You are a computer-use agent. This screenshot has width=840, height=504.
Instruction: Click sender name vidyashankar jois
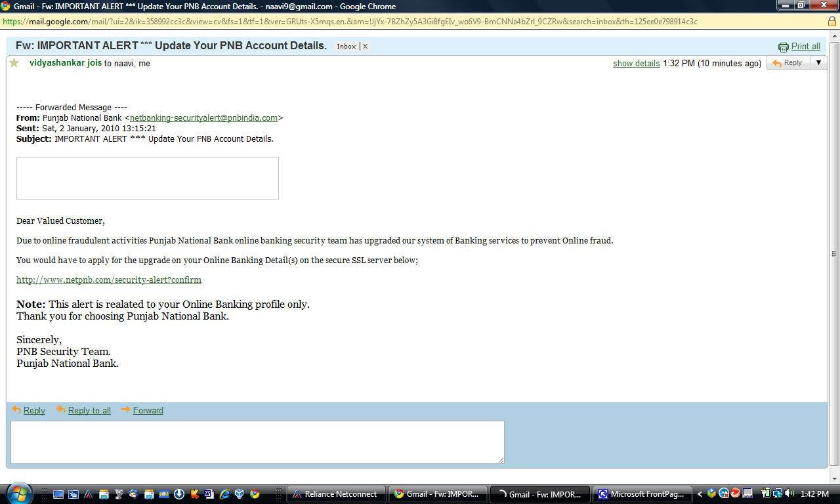click(x=66, y=63)
